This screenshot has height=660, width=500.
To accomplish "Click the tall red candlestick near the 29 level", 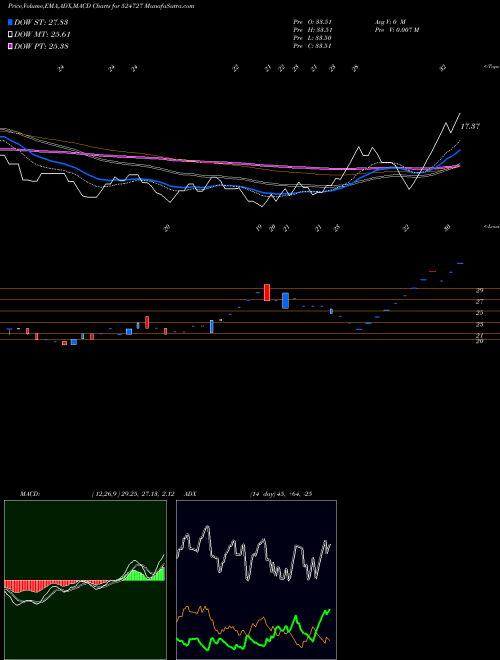I will click(x=267, y=293).
